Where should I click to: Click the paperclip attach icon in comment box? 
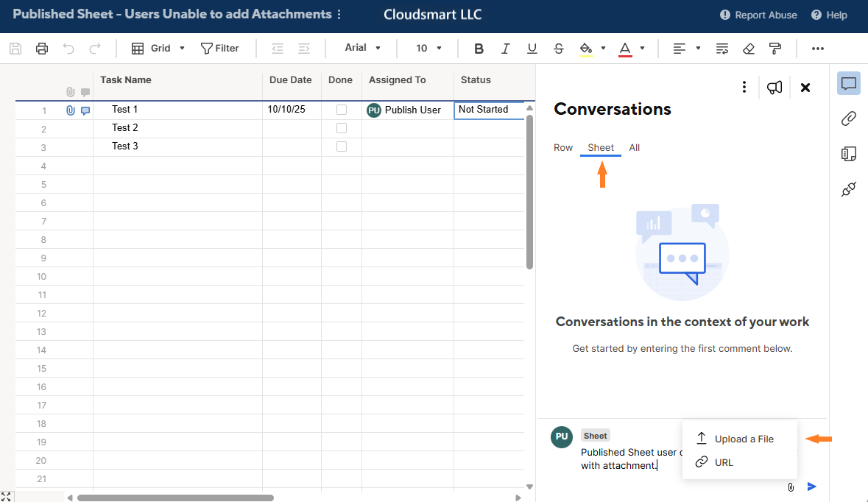790,487
